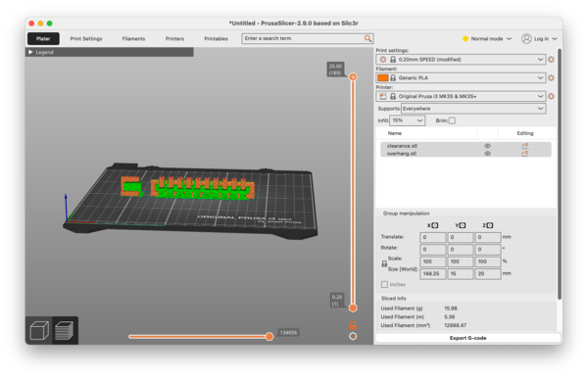The width and height of the screenshot is (588, 378).
Task: Open the filament settings gear beside Generic PLA
Action: pos(551,78)
